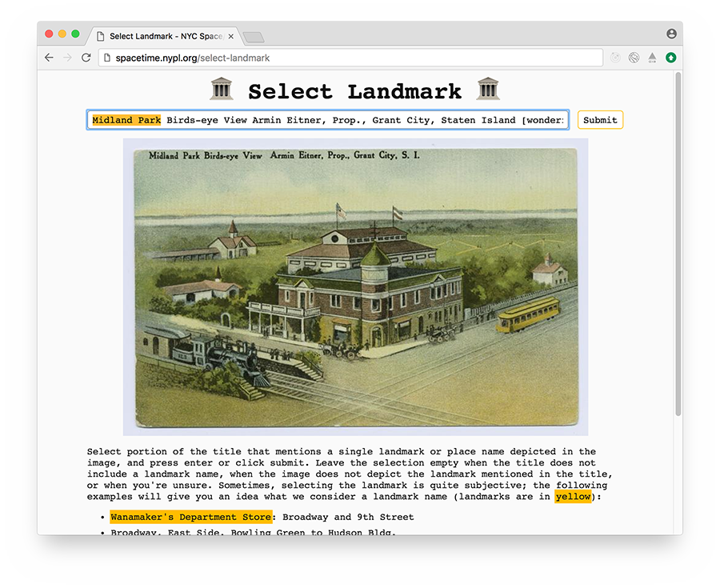Click the page info icon in the address bar
This screenshot has width=720, height=588.
click(107, 58)
